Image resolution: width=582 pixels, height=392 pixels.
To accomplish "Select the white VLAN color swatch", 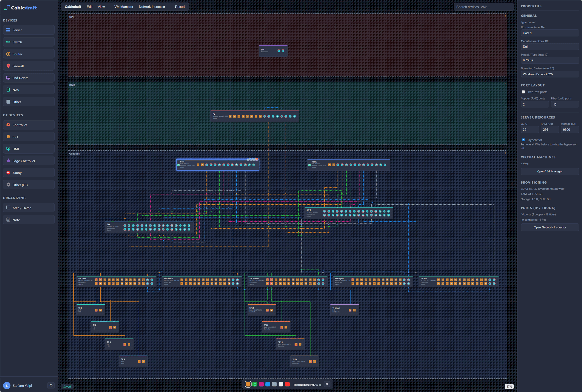I will coord(281,384).
